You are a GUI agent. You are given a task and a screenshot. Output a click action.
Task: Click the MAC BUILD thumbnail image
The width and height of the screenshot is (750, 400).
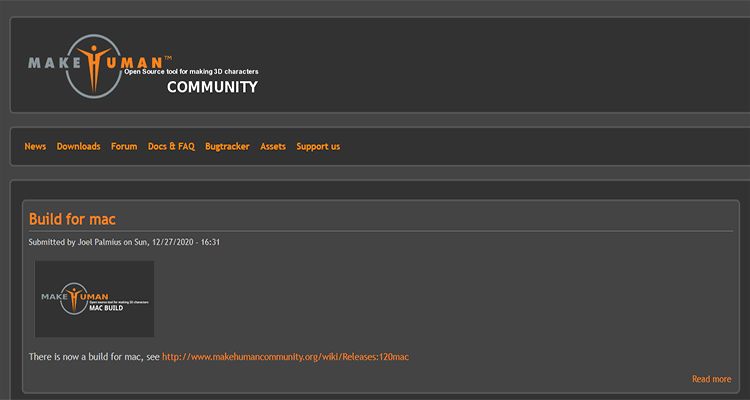[x=94, y=299]
